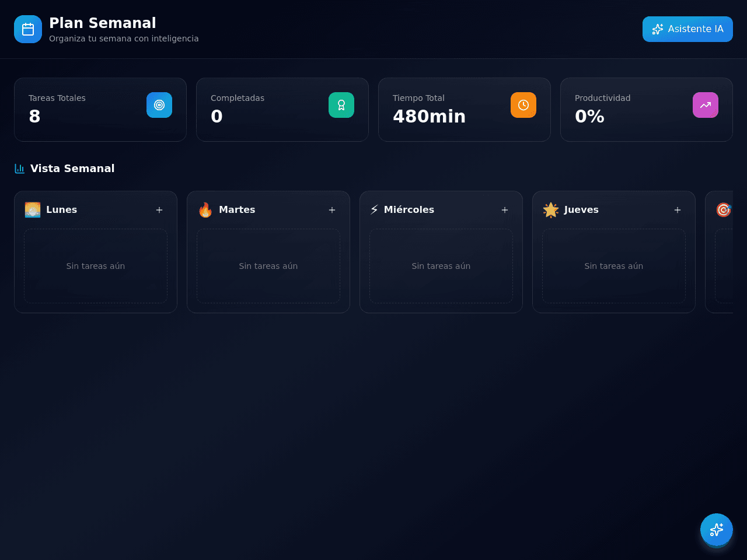
Task: Click 'Sin tareas aún' placeholder in Miércoles
Action: (x=441, y=266)
